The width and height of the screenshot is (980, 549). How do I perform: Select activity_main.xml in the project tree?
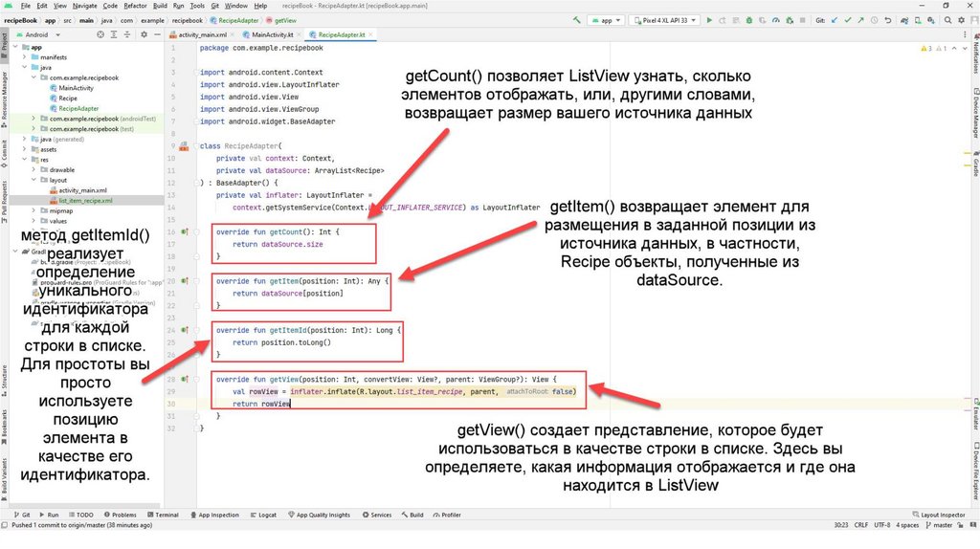80,190
